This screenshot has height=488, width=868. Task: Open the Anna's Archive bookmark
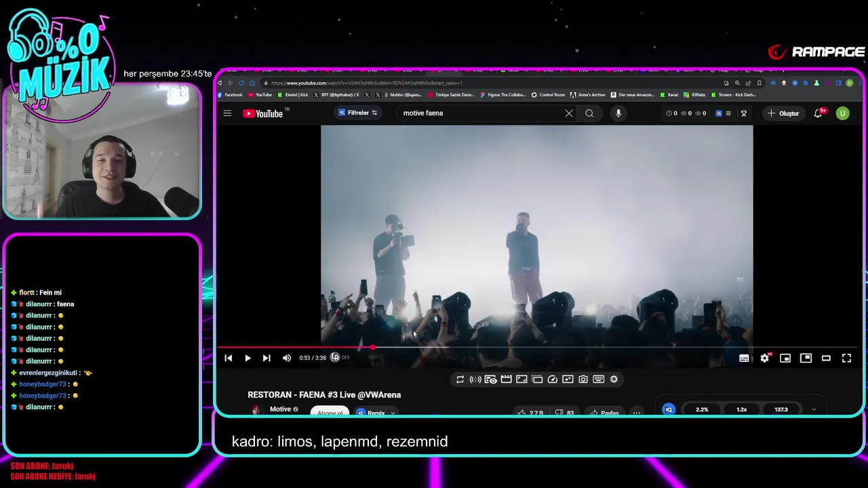[588, 95]
